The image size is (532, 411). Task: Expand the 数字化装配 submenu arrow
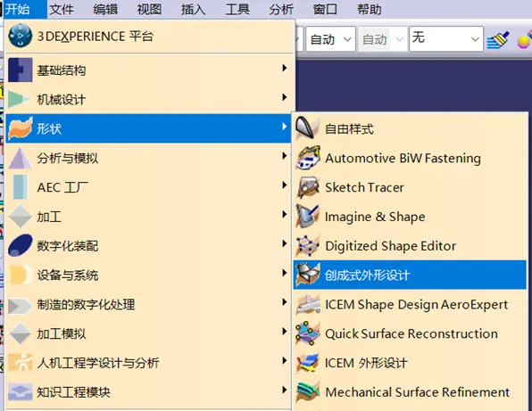point(285,243)
